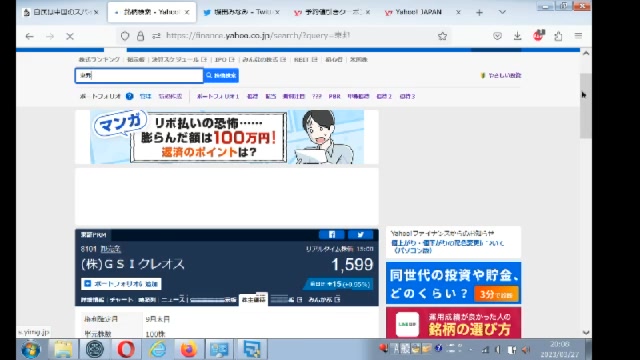Open the 株式ランキング nav link
Image resolution: width=640 pixels, height=360 pixels.
[x=99, y=60]
